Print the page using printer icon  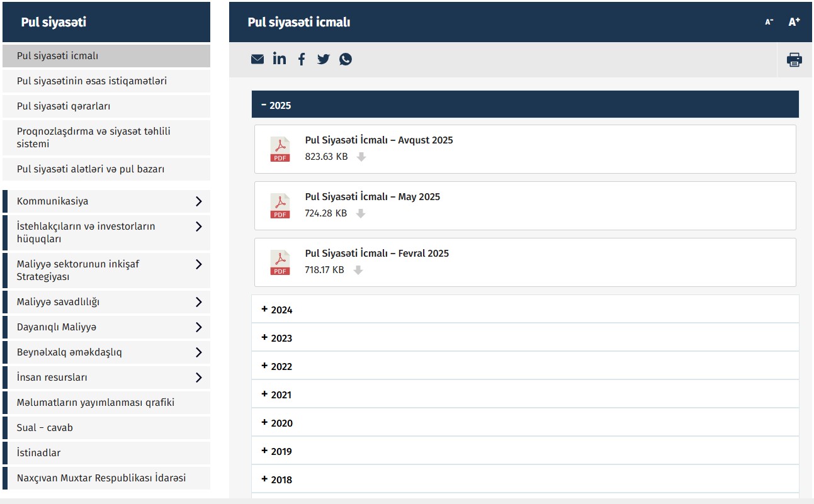coord(794,60)
